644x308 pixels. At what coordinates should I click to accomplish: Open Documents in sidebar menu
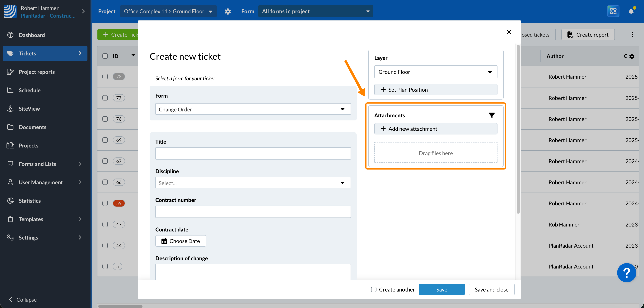(32, 127)
